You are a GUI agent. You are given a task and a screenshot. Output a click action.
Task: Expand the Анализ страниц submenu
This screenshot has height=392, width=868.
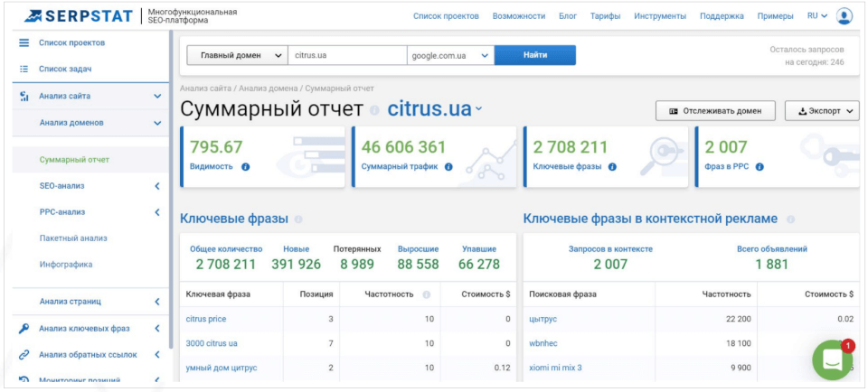157,302
